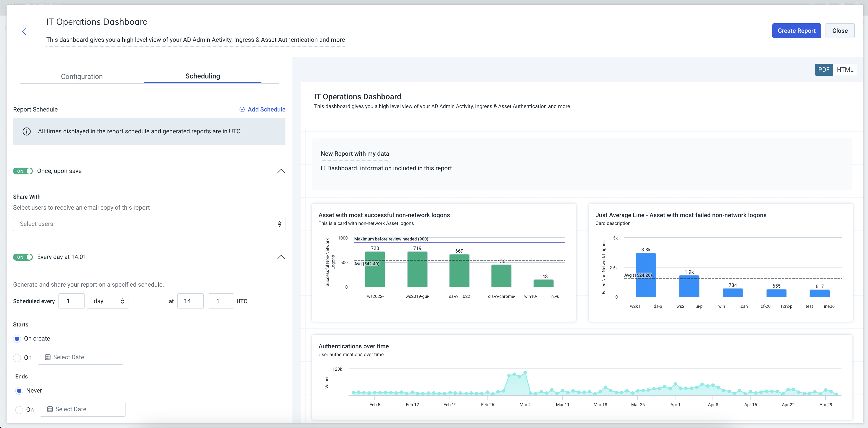Collapse the Once, upon save section

click(281, 171)
